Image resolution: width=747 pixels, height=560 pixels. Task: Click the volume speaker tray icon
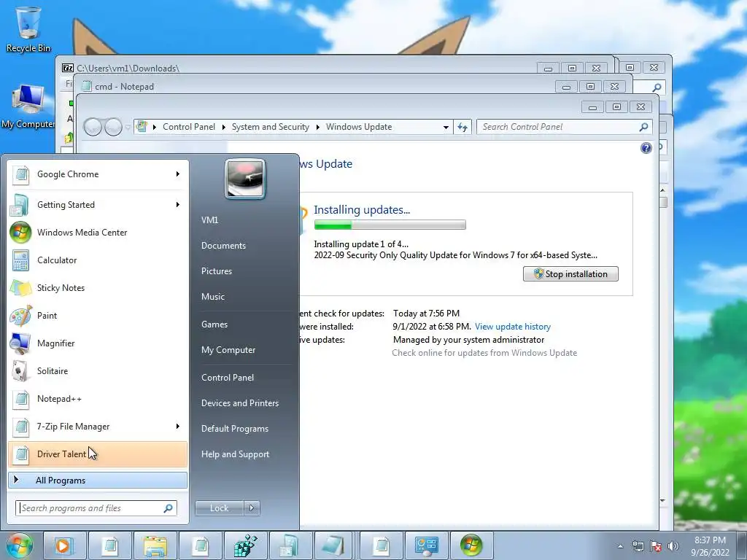(x=673, y=546)
